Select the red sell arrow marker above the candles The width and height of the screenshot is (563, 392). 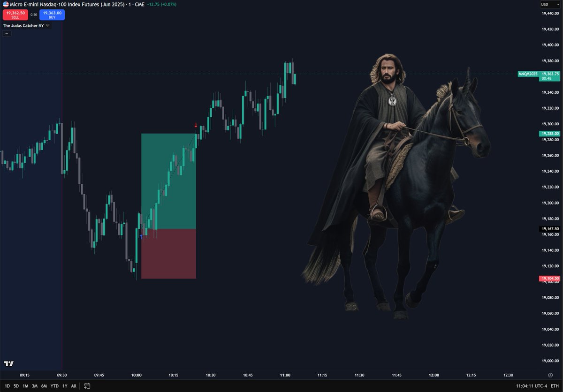pyautogui.click(x=196, y=126)
